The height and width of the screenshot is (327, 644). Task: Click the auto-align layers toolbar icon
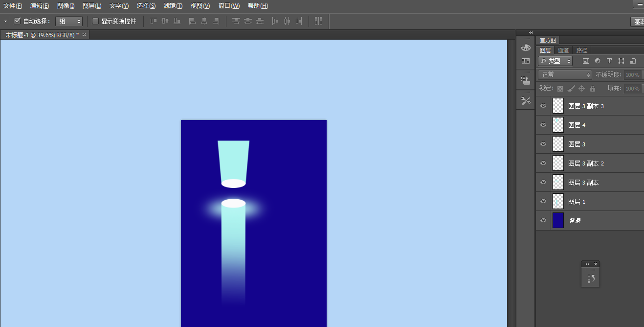tap(318, 21)
